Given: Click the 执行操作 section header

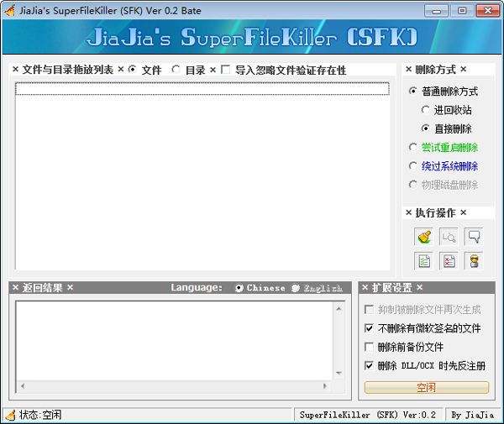Looking at the screenshot, I should (435, 212).
